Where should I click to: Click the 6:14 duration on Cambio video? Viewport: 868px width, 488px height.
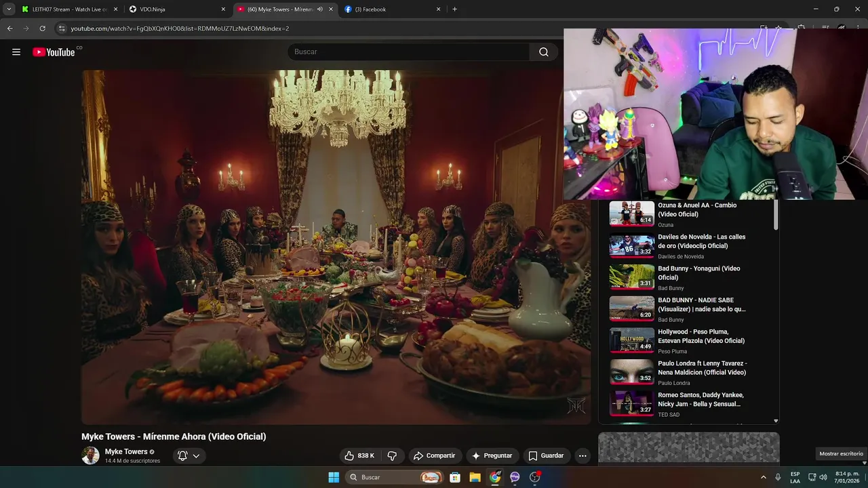point(646,220)
